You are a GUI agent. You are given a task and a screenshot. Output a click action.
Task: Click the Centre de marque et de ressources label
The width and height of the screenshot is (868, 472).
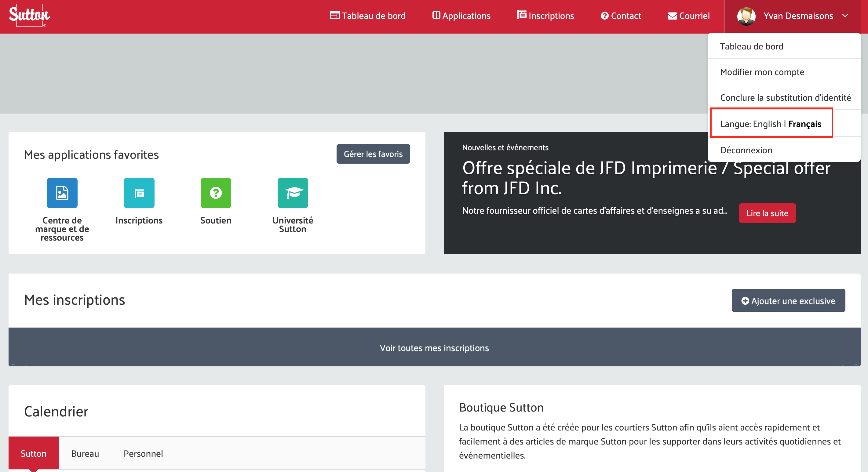click(x=62, y=229)
